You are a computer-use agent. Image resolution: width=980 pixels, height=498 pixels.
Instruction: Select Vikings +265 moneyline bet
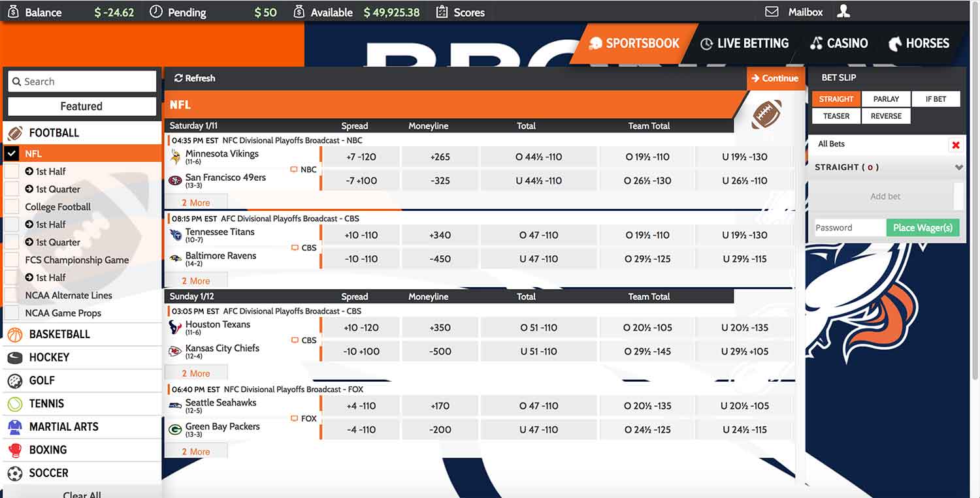pos(440,157)
